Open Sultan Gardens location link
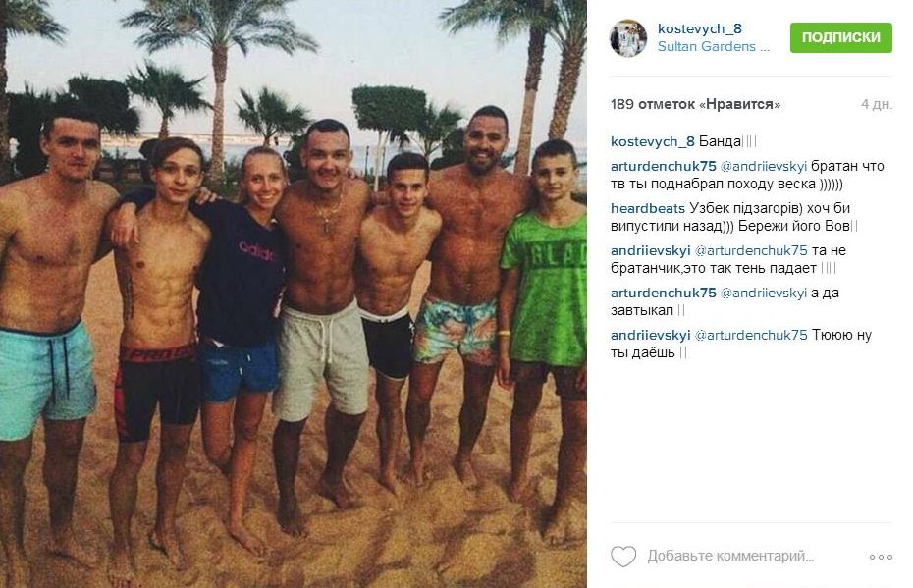Screen dimensions: 913x588 (x=714, y=46)
